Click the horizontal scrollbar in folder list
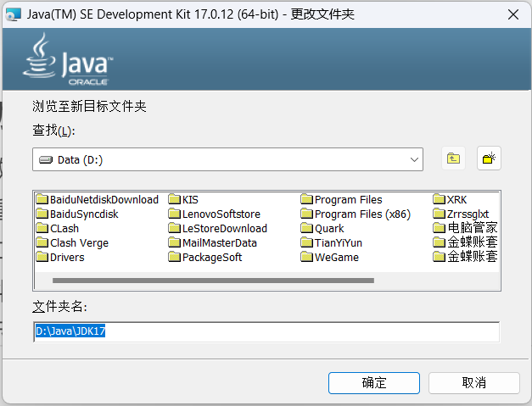This screenshot has height=406, width=532. (x=213, y=281)
